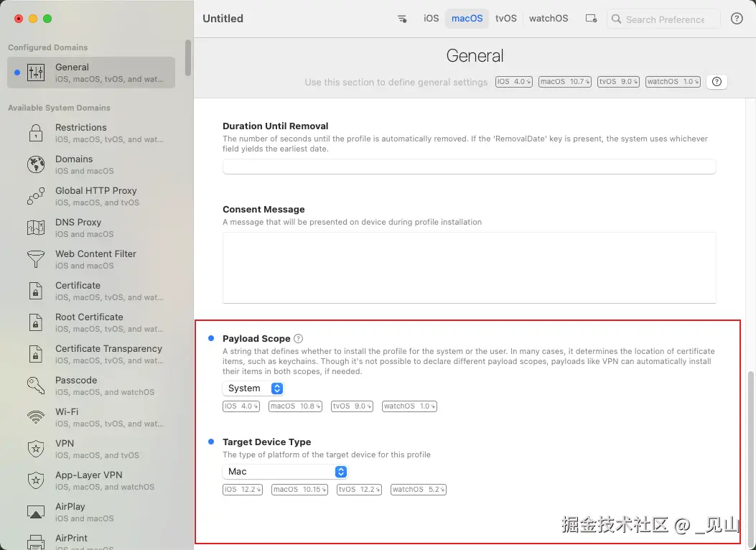Show help for Payload Scope

[x=299, y=339]
